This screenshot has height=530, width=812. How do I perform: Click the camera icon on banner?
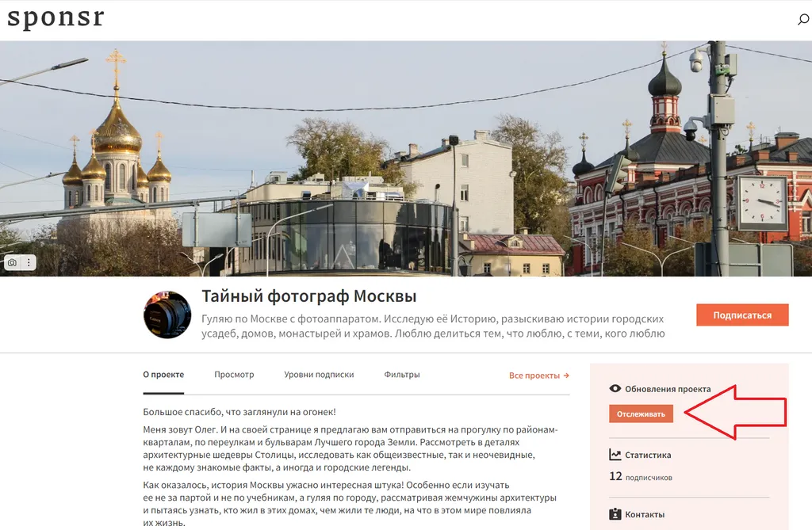(13, 262)
